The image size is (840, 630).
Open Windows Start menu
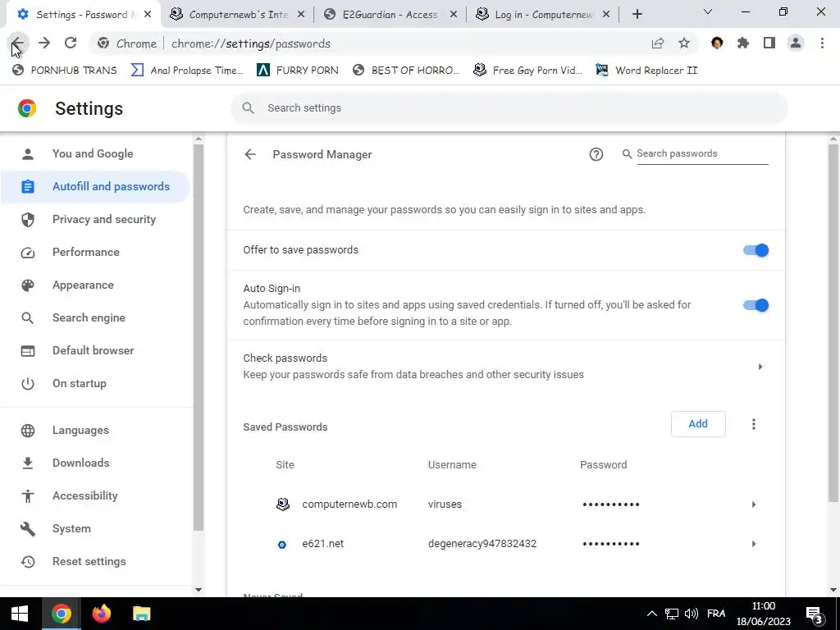pyautogui.click(x=20, y=614)
